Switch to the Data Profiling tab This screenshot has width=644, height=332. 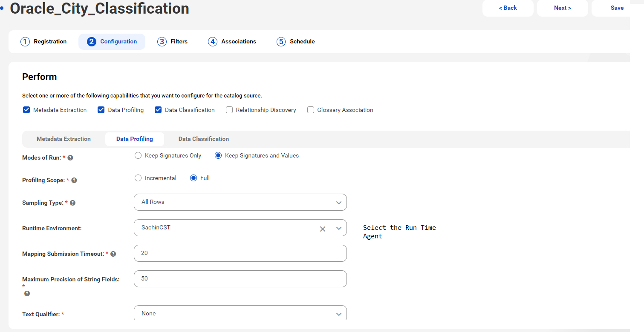135,139
